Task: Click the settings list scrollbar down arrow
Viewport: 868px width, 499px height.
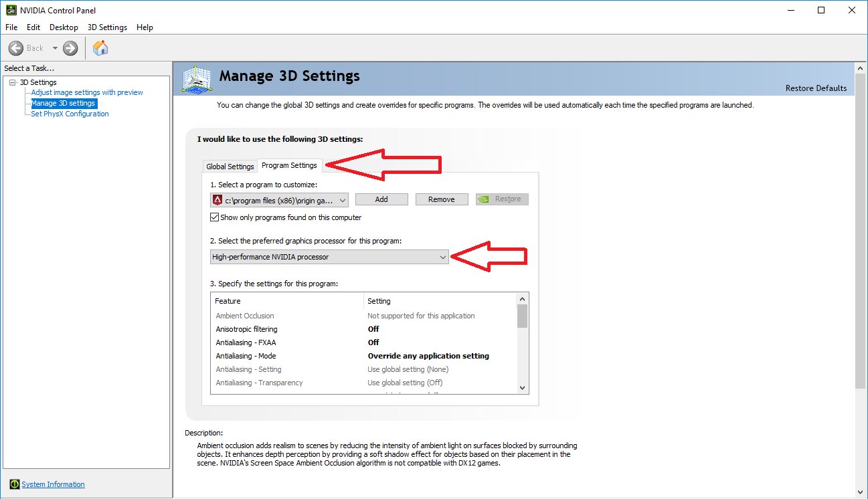Action: click(x=523, y=387)
